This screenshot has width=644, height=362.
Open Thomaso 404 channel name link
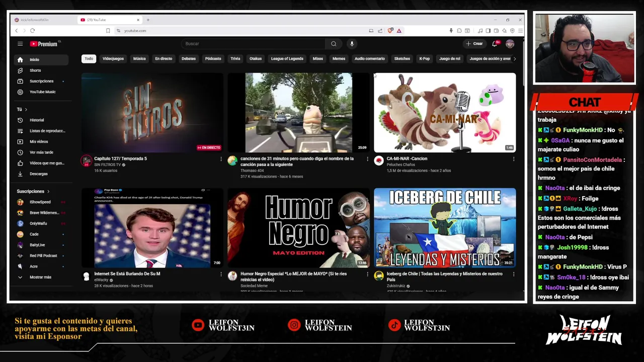(x=252, y=170)
